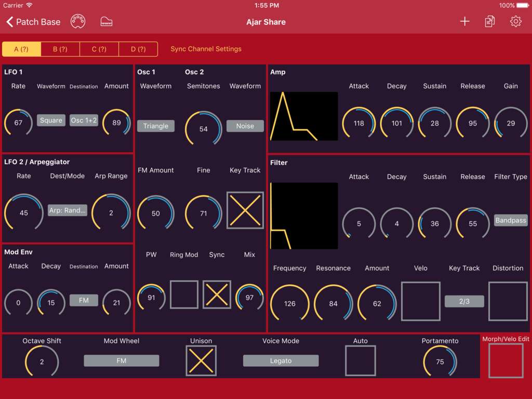Click the Mod Env Attack knob at 0
Image resolution: width=532 pixels, height=399 pixels.
(x=18, y=303)
